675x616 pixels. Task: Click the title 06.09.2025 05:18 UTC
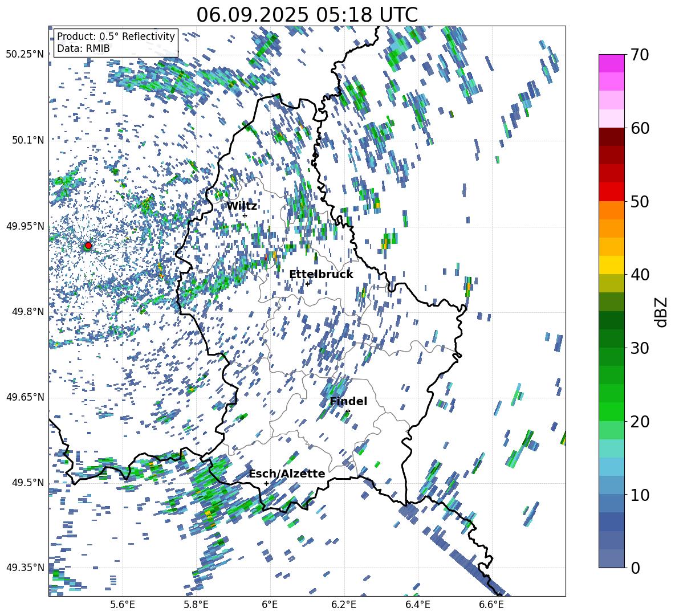307,15
